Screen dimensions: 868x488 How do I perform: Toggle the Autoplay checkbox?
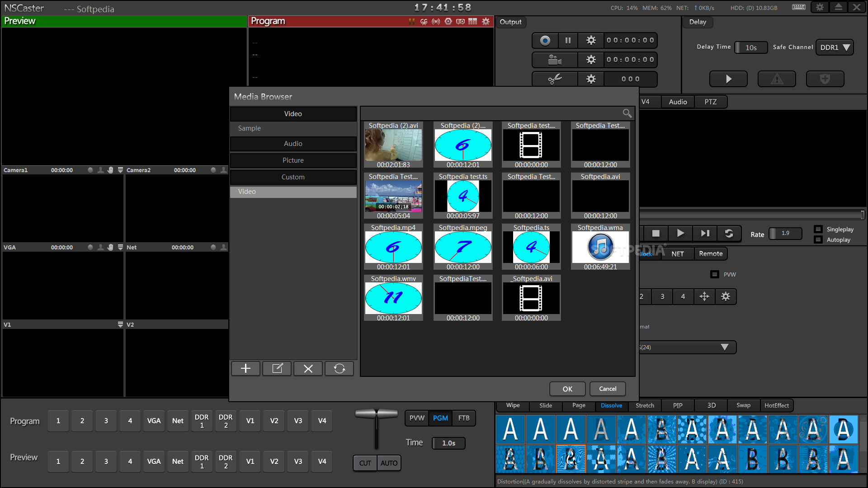coord(818,239)
